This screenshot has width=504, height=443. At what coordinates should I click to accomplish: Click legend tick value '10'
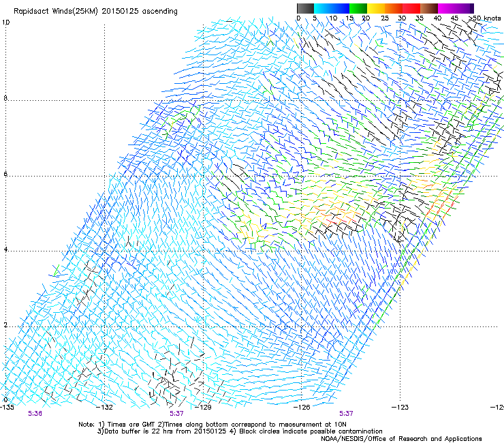333,18
